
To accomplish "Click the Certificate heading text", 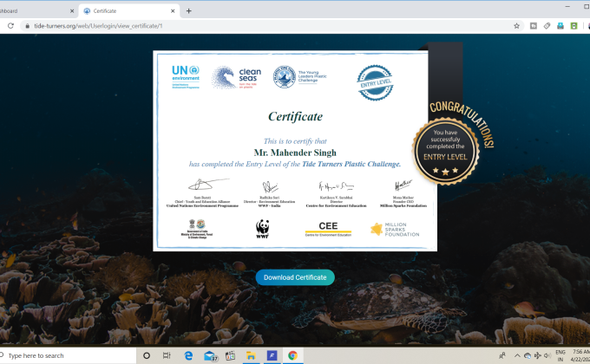I will (x=295, y=117).
